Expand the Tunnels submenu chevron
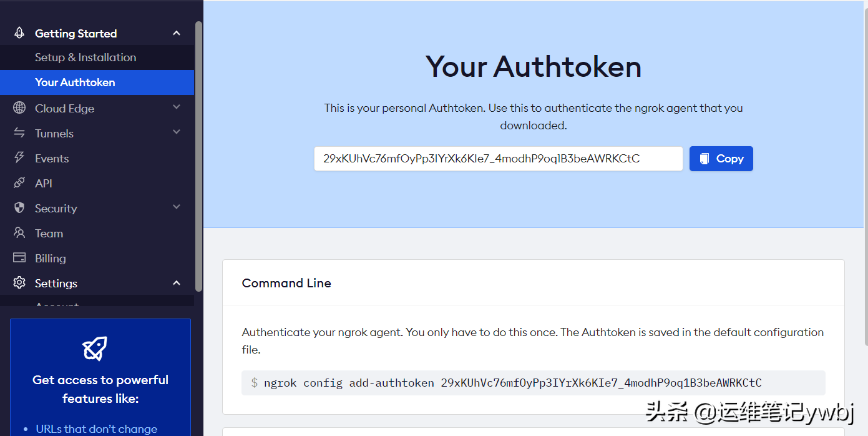This screenshot has width=868, height=436. tap(177, 132)
